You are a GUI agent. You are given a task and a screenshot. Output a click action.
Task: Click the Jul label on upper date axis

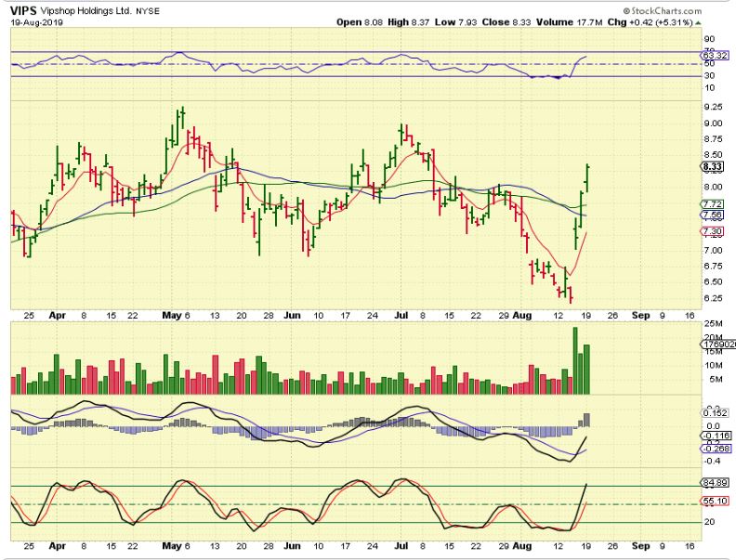401,315
